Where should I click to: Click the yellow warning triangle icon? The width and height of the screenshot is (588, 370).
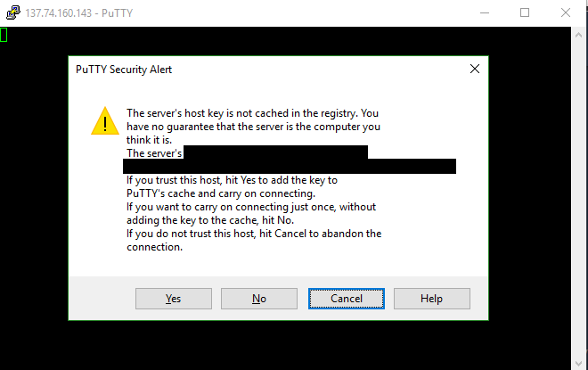(x=105, y=121)
